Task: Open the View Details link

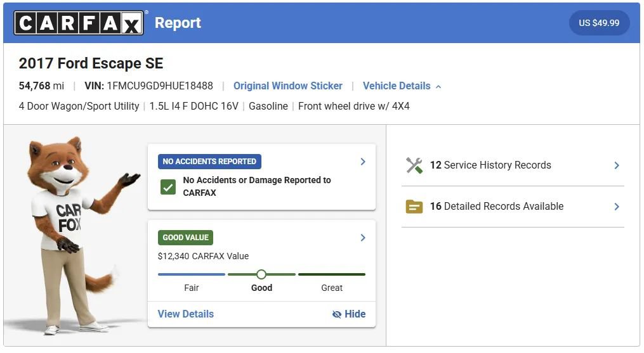Action: (186, 314)
